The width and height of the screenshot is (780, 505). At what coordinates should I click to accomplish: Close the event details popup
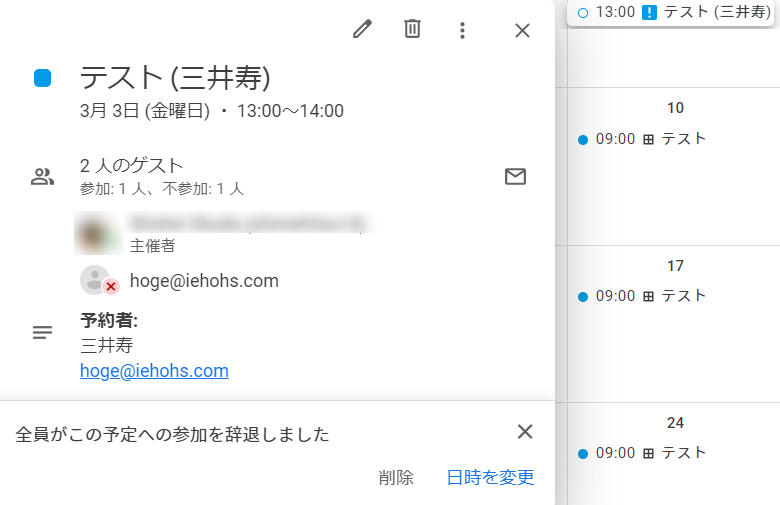522,30
